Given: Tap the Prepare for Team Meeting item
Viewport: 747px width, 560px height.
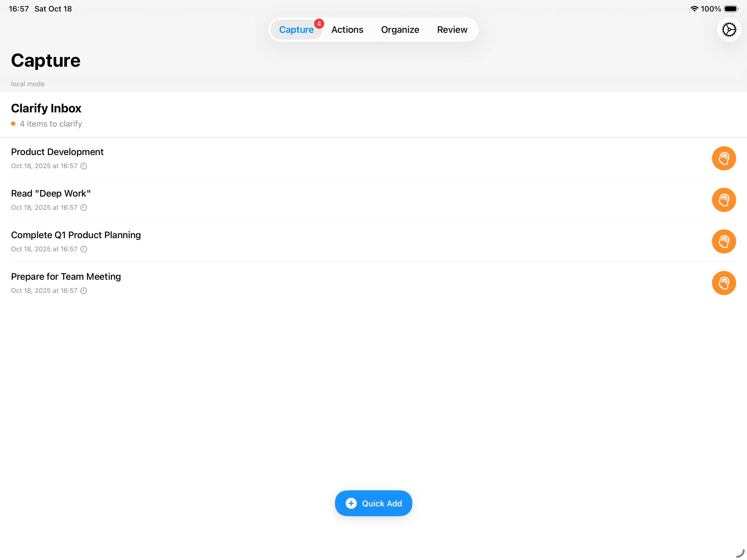Looking at the screenshot, I should tap(66, 277).
